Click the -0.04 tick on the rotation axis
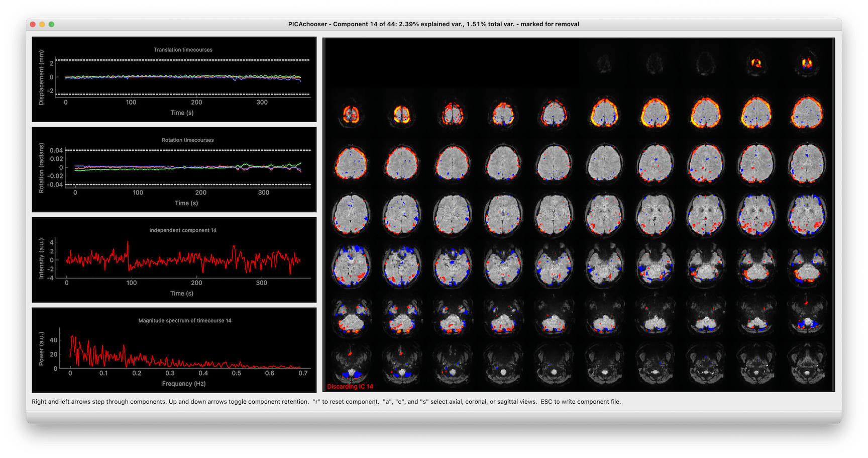 (x=55, y=185)
